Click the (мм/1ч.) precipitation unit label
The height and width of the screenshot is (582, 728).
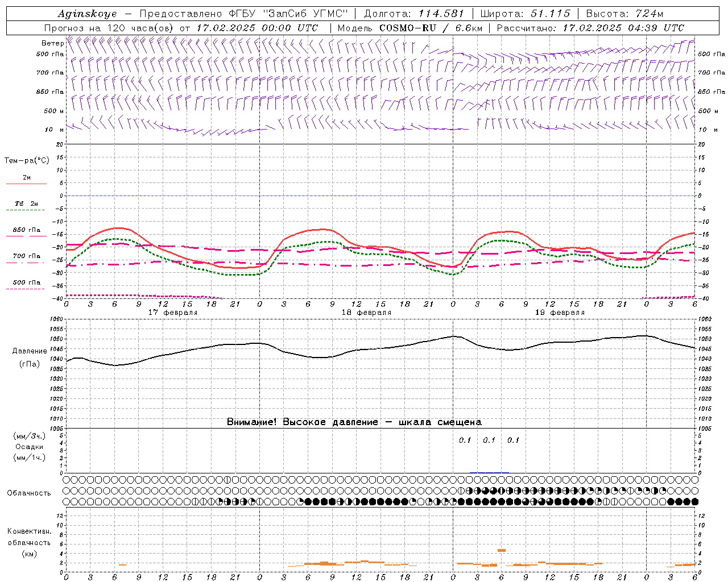[x=28, y=458]
